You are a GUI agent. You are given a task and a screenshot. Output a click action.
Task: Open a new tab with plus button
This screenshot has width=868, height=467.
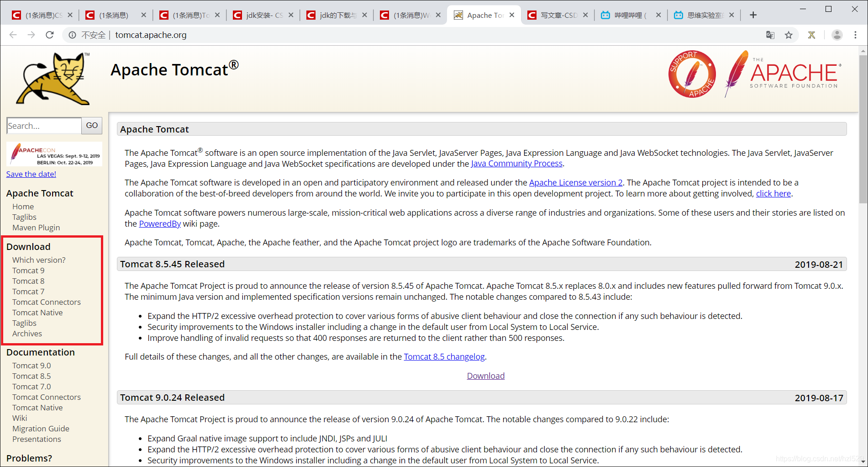point(753,15)
